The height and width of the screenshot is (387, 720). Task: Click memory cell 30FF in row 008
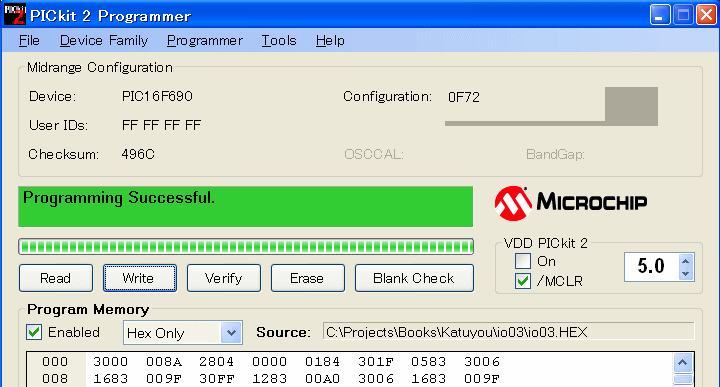coord(216,379)
